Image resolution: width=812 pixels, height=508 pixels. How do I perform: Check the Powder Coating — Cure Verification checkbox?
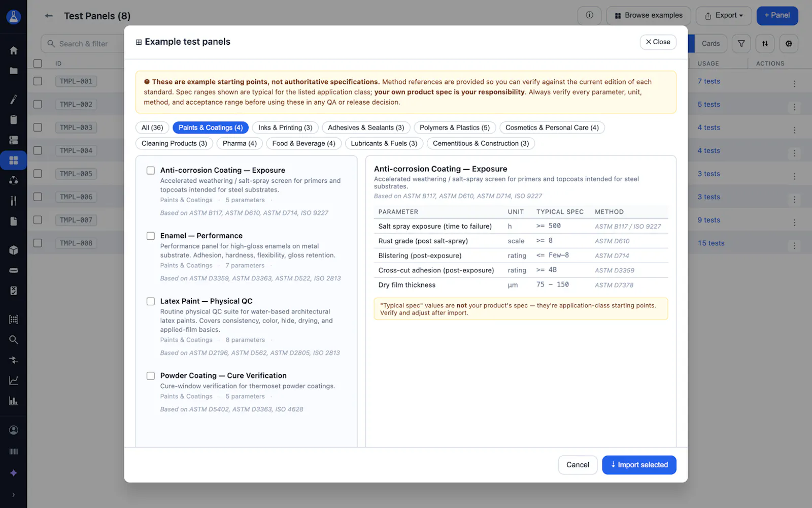[x=151, y=376]
